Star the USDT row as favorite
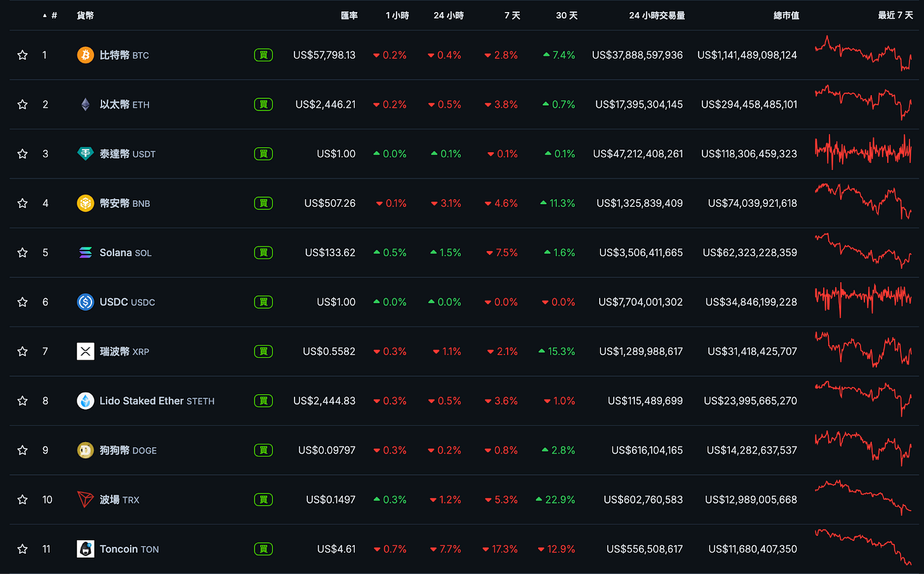 click(22, 154)
